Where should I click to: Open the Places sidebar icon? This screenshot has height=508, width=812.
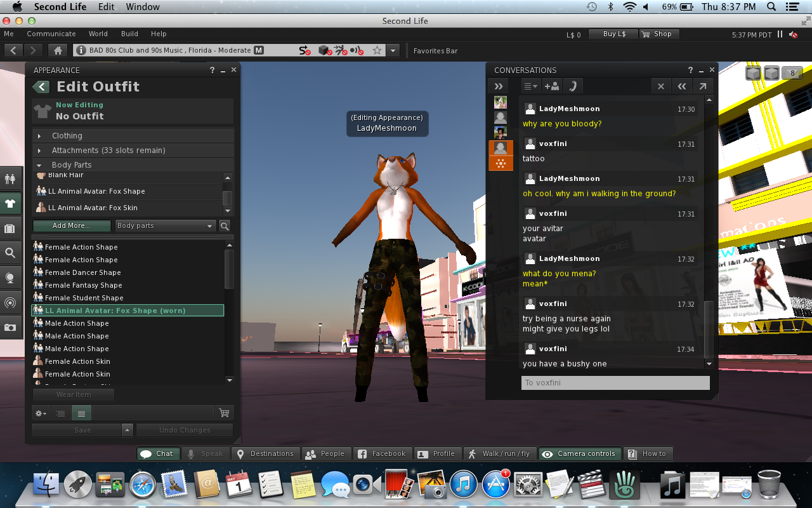(10, 277)
